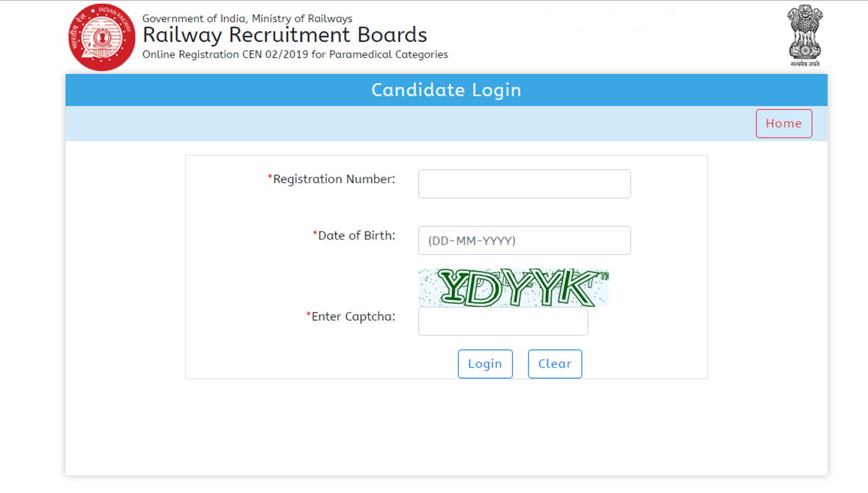Click the Ashoka lion national emblem
Image resolution: width=868 pixels, height=493 pixels.
804,31
